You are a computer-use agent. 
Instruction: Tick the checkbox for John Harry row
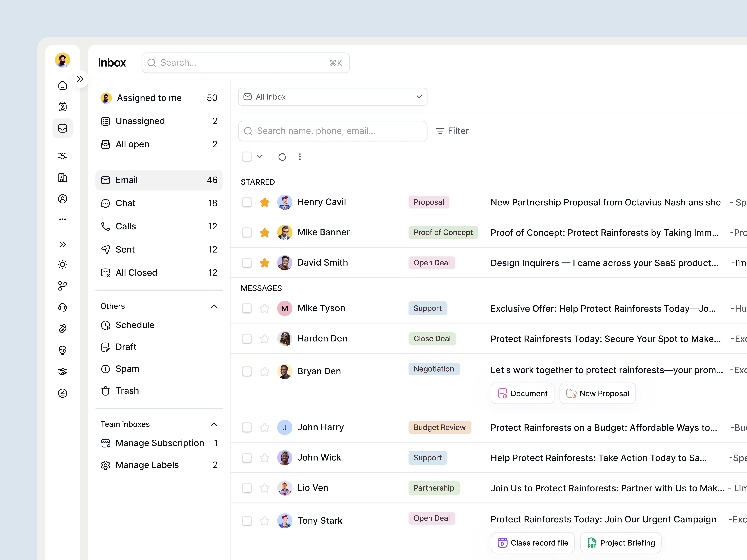(247, 427)
